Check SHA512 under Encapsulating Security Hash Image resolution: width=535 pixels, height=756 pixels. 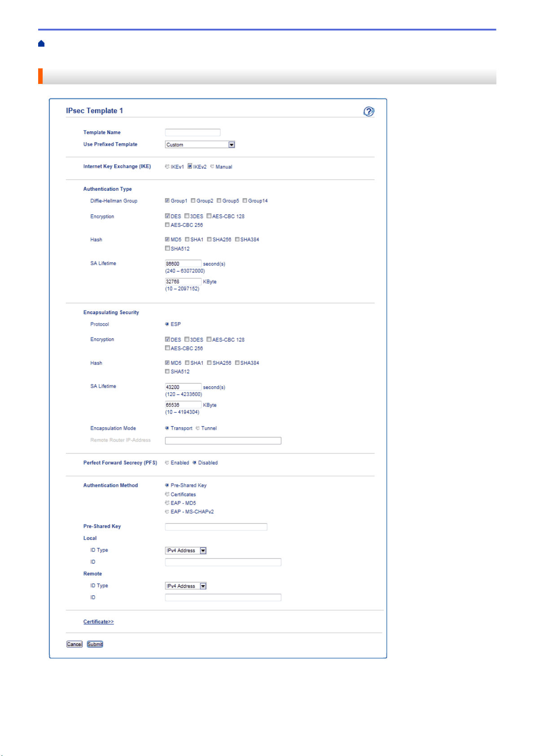(x=167, y=371)
